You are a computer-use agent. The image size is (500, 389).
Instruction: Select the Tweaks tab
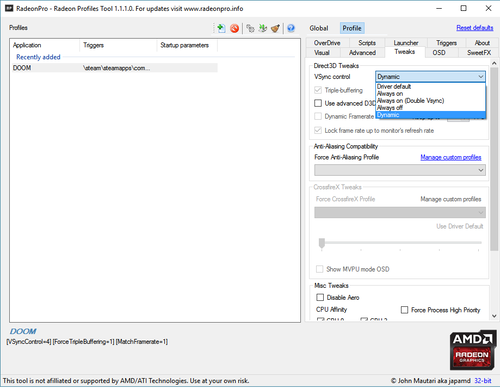[405, 52]
